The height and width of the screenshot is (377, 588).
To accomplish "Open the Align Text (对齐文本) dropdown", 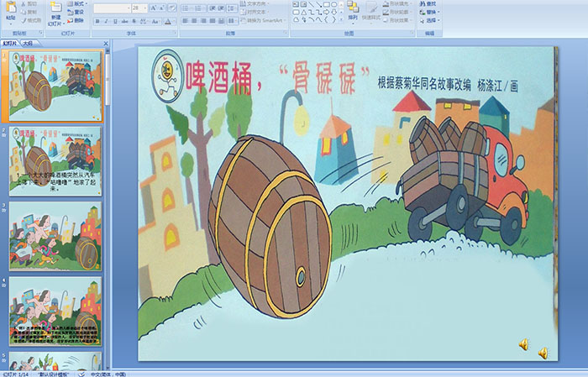I will click(x=255, y=12).
